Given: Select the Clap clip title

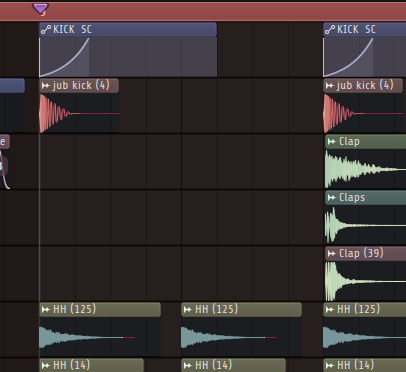Looking at the screenshot, I should point(349,142).
